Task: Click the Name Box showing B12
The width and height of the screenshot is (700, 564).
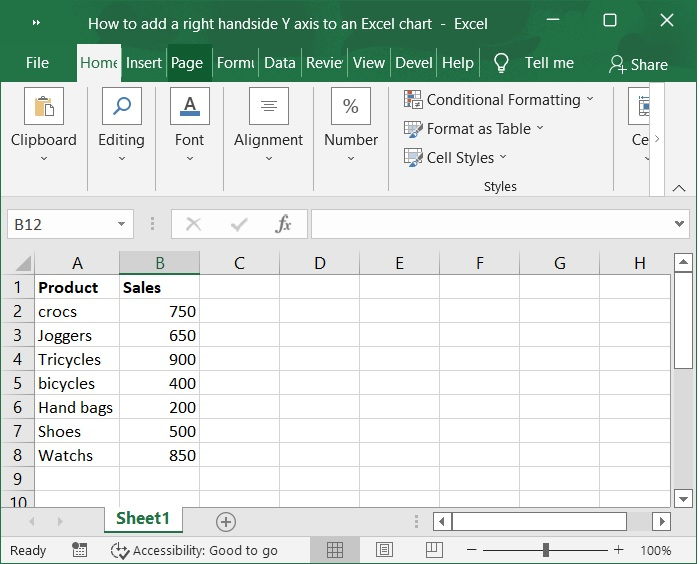Action: (61, 224)
